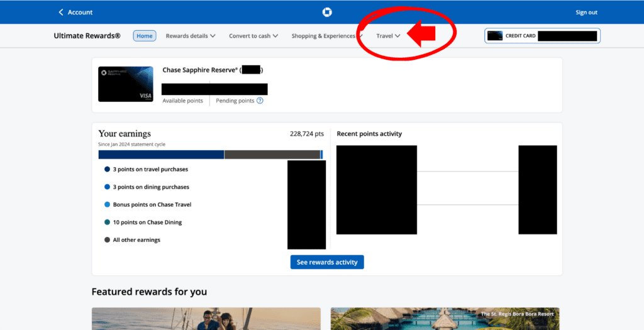Click the Chase Sapphire Reserve title
The height and width of the screenshot is (330, 644).
[200, 70]
